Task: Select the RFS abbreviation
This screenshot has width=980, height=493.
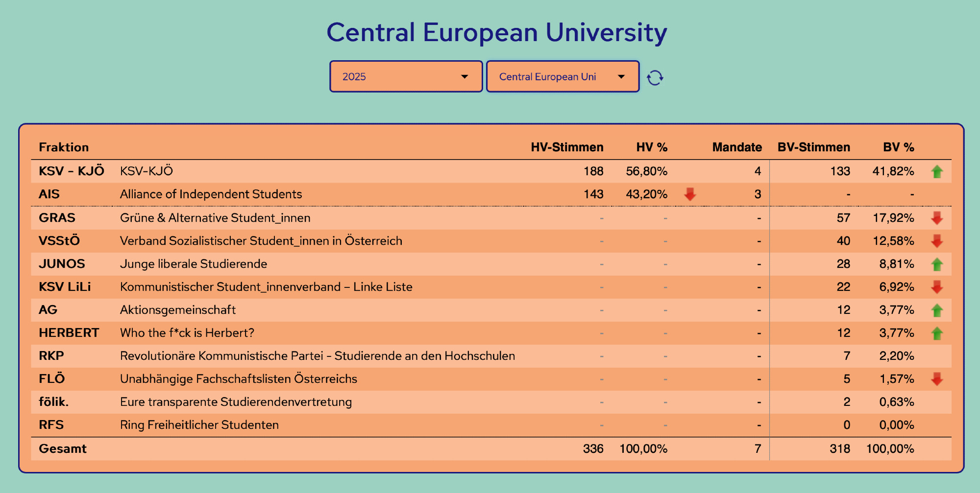Action: (51, 425)
